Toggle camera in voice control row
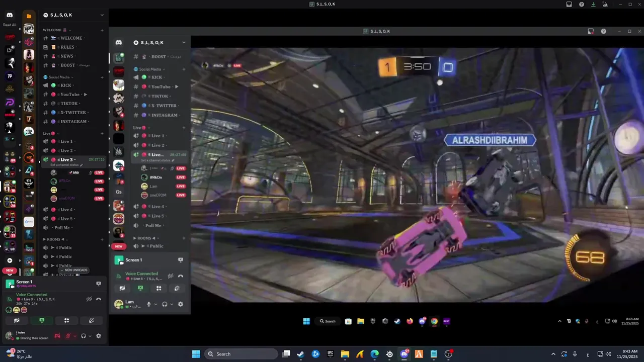 pos(17,320)
